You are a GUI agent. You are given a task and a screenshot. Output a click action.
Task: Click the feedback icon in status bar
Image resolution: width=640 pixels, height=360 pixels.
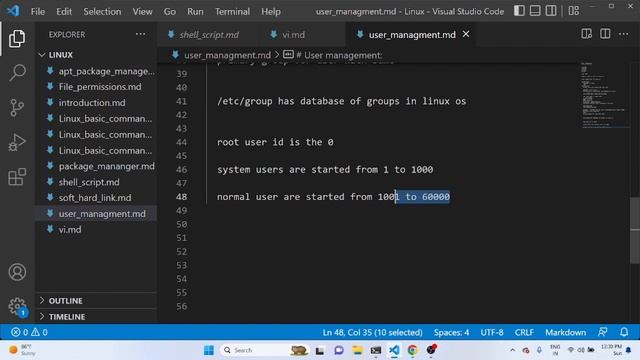(602, 332)
